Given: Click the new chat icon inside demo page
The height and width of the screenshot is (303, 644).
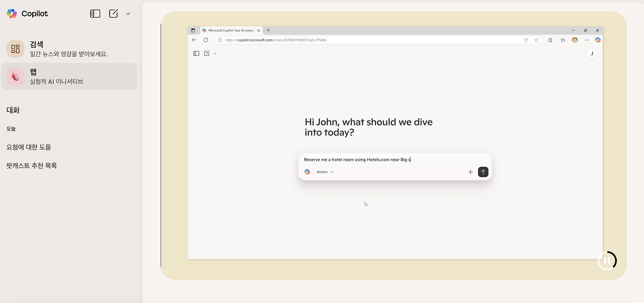Looking at the screenshot, I should (x=207, y=53).
